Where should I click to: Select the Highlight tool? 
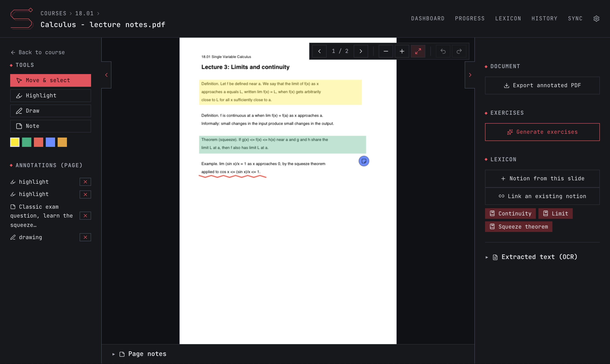[50, 95]
